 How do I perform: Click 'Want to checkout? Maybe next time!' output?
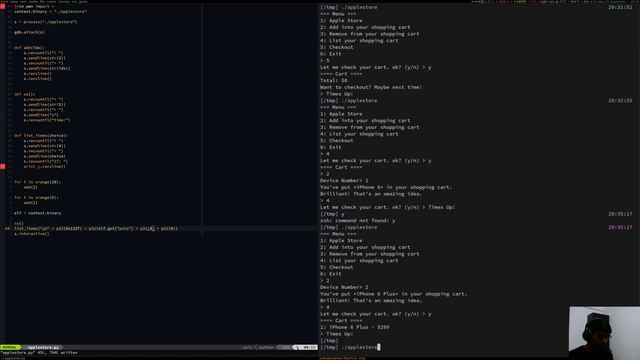point(371,87)
